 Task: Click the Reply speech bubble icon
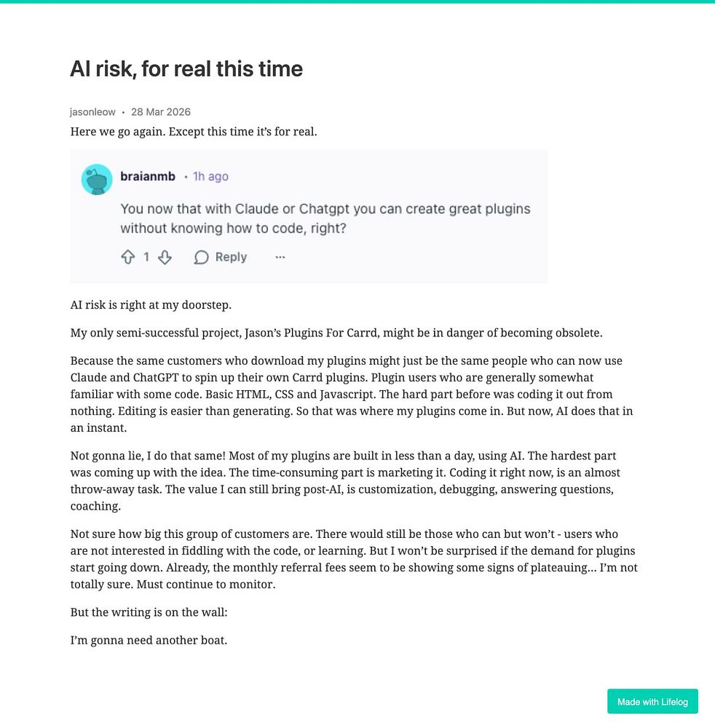coord(202,257)
